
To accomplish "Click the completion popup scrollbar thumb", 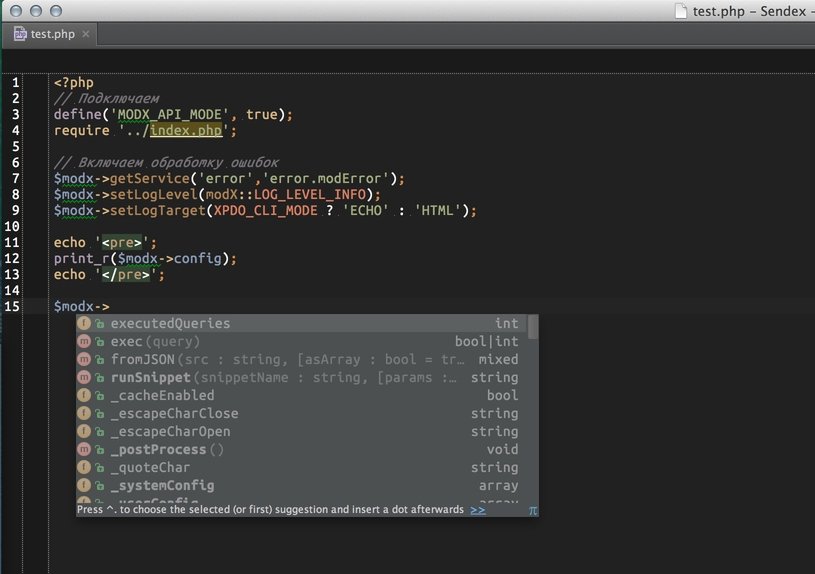I will point(533,327).
